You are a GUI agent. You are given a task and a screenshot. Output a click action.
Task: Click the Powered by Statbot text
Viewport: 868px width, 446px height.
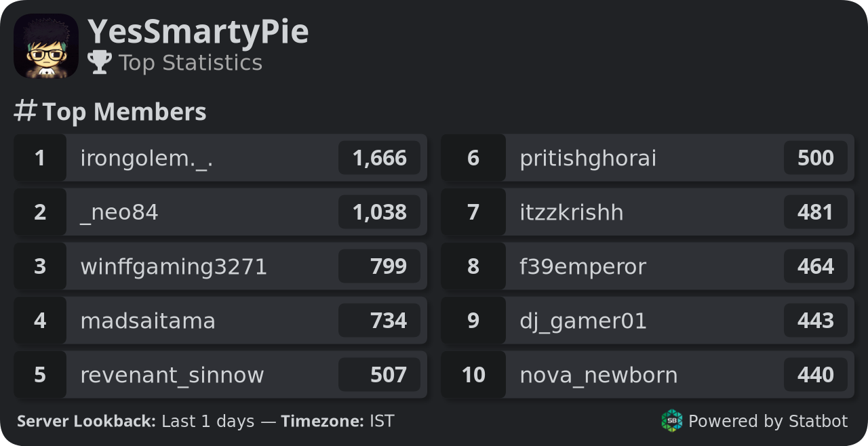[768, 422]
